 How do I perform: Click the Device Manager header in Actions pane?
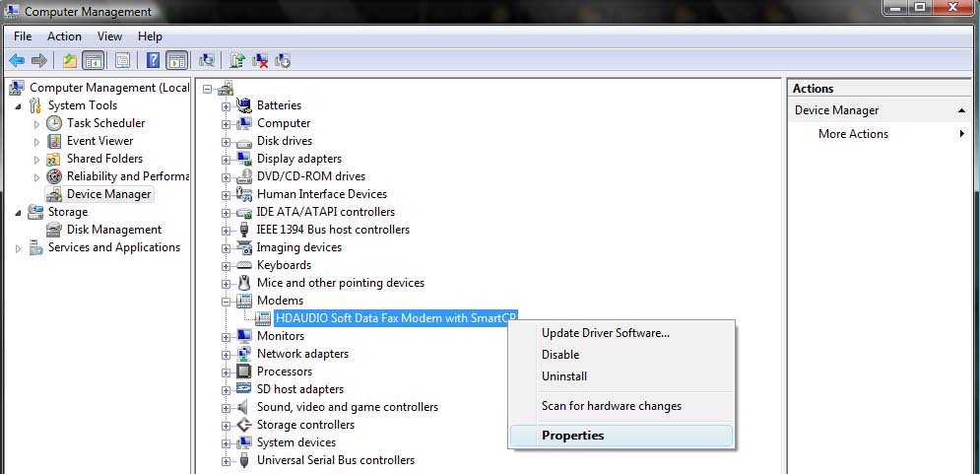point(880,110)
